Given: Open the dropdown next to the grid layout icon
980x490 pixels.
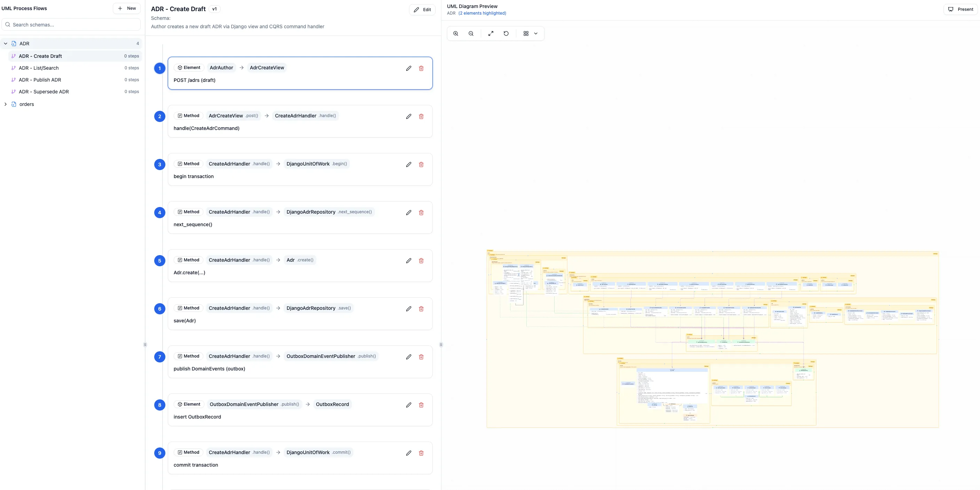Looking at the screenshot, I should (x=536, y=33).
